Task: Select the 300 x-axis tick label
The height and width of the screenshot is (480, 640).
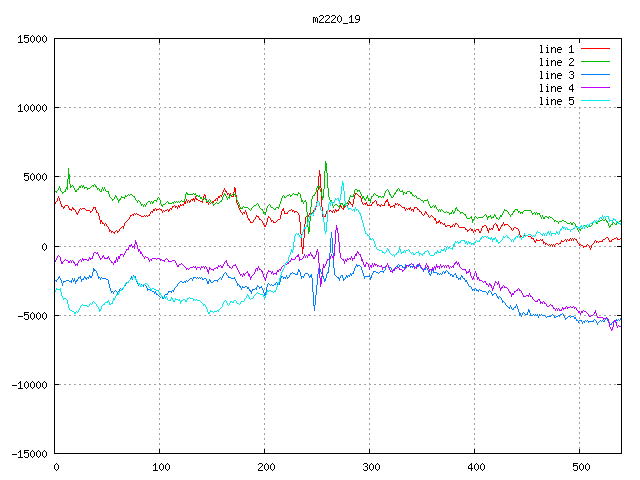Action: [369, 466]
